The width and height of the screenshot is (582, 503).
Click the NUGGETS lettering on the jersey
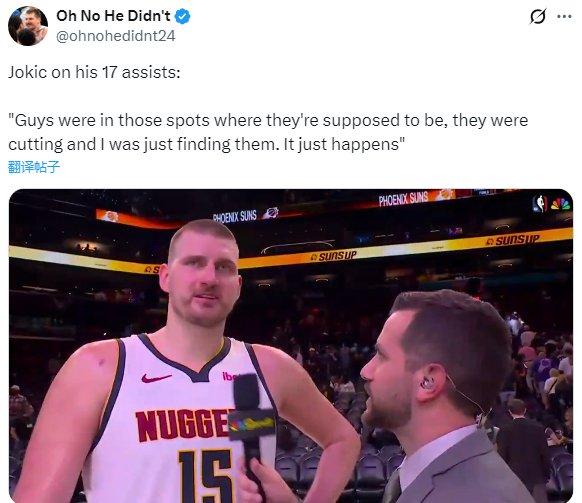(x=184, y=425)
